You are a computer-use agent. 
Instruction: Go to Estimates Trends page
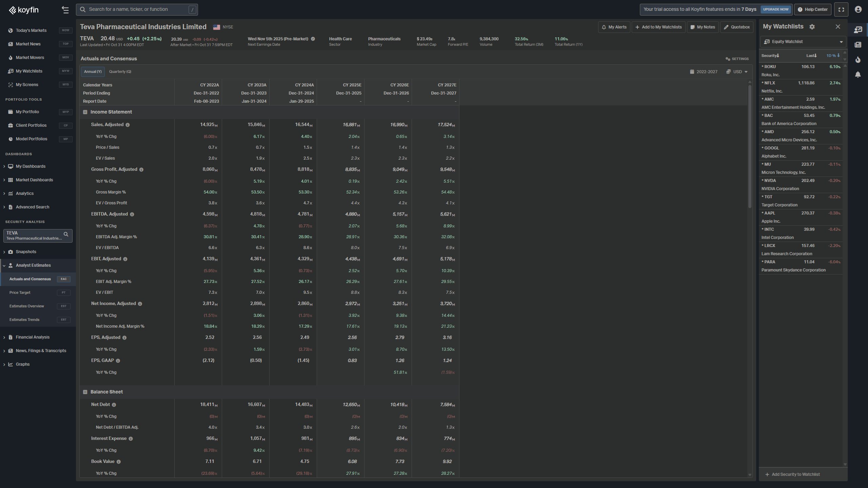(24, 320)
